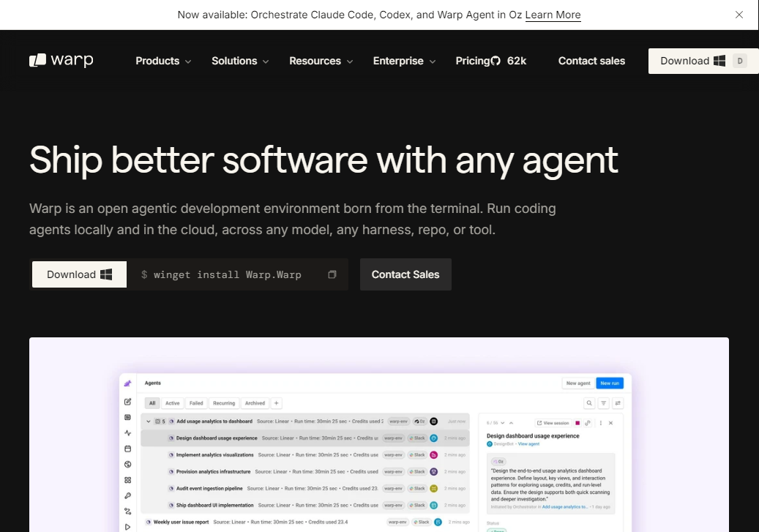759x532 pixels.
Task: Open the GitHub 62k stars link
Action: [509, 61]
